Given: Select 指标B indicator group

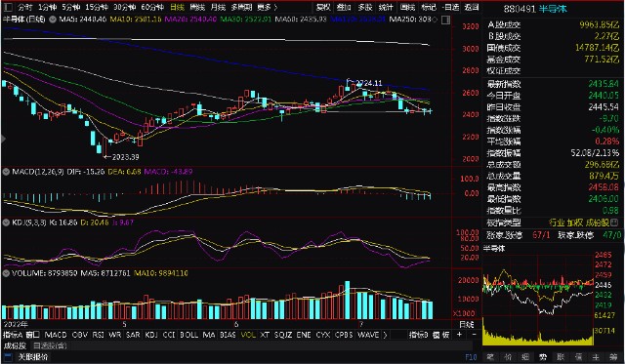Looking at the screenshot, I should pos(419,335).
